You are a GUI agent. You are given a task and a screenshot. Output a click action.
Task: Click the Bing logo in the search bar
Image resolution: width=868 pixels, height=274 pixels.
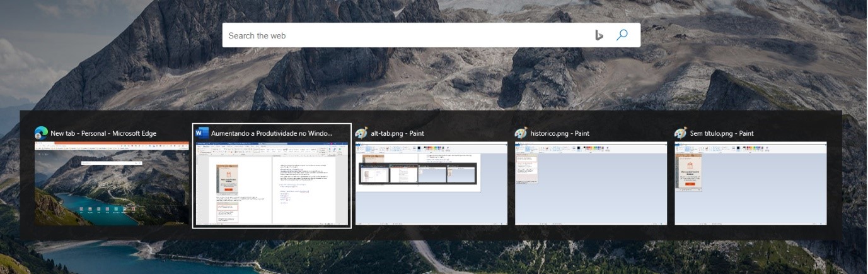click(x=599, y=35)
